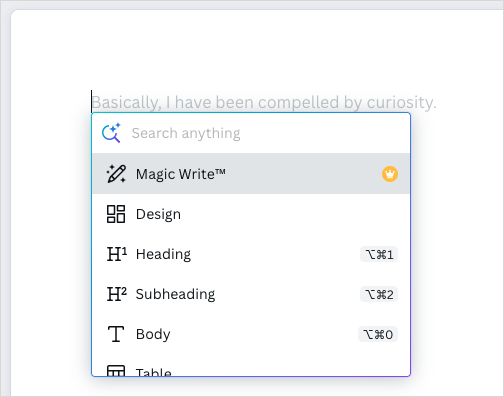The width and height of the screenshot is (504, 397).
Task: Apply the Subheading text style
Action: point(251,294)
